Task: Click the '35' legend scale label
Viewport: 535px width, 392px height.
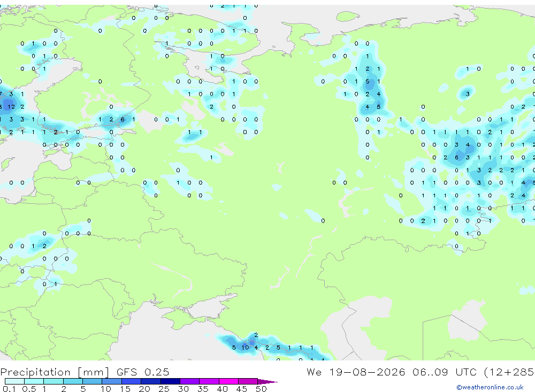Action: click(203, 389)
